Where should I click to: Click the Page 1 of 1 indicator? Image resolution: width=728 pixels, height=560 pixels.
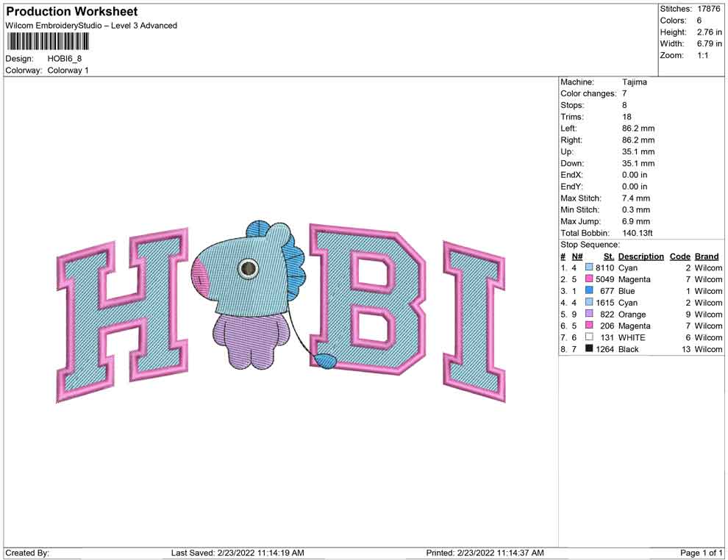click(701, 553)
